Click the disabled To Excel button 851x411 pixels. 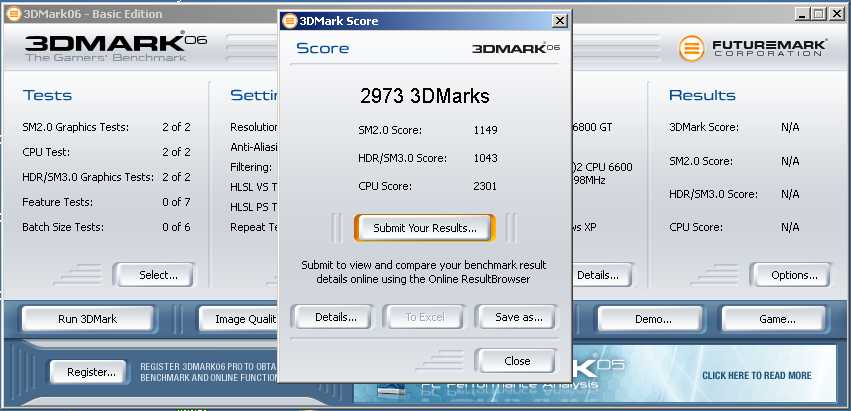pyautogui.click(x=424, y=317)
